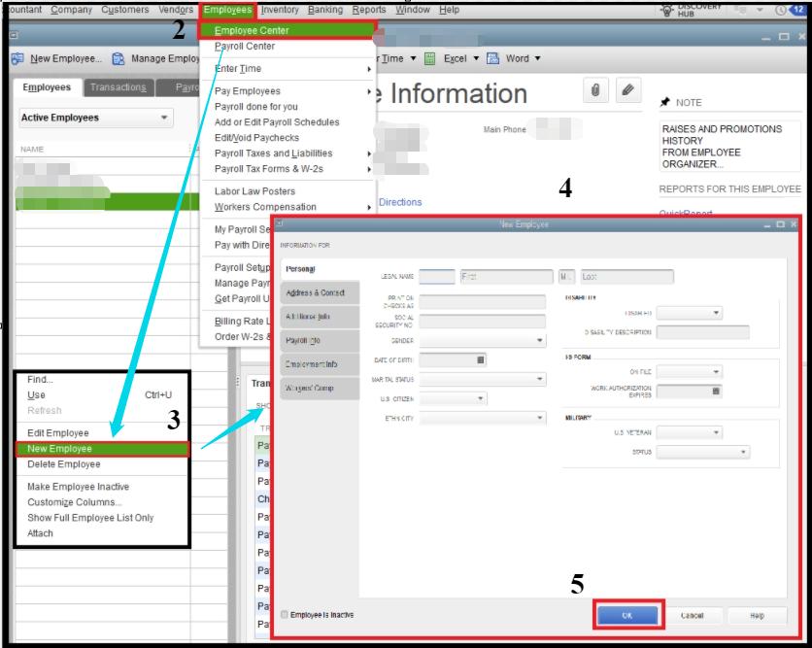Open the Pay Employees submenu
The width and height of the screenshot is (812, 648).
(x=287, y=91)
